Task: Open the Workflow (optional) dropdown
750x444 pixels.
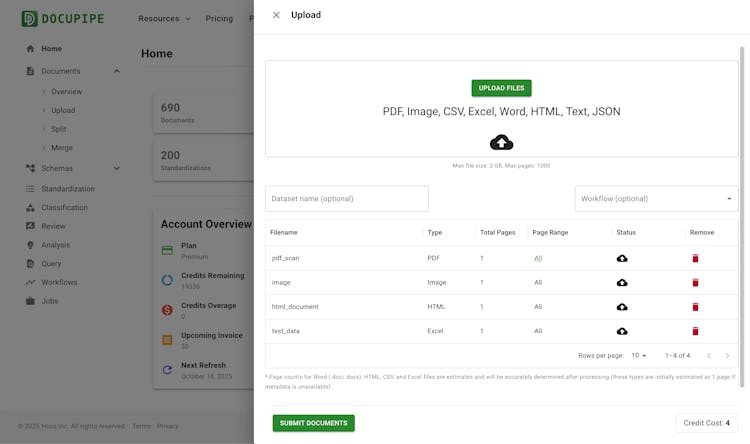Action: (x=656, y=198)
